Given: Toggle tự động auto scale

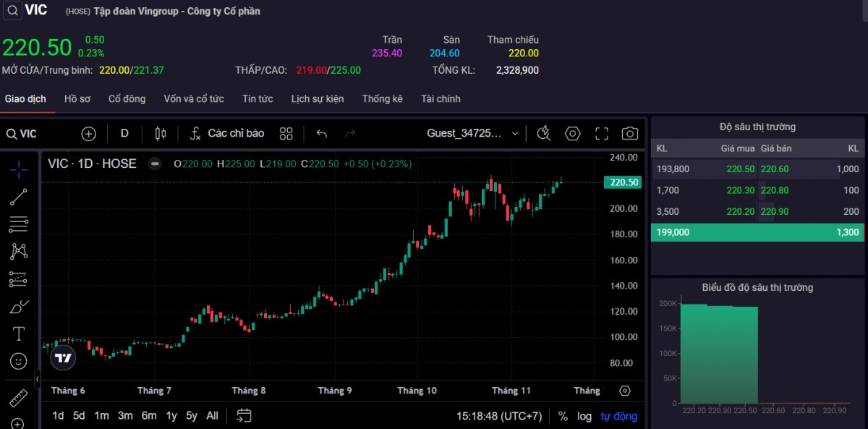Looking at the screenshot, I should (x=619, y=417).
